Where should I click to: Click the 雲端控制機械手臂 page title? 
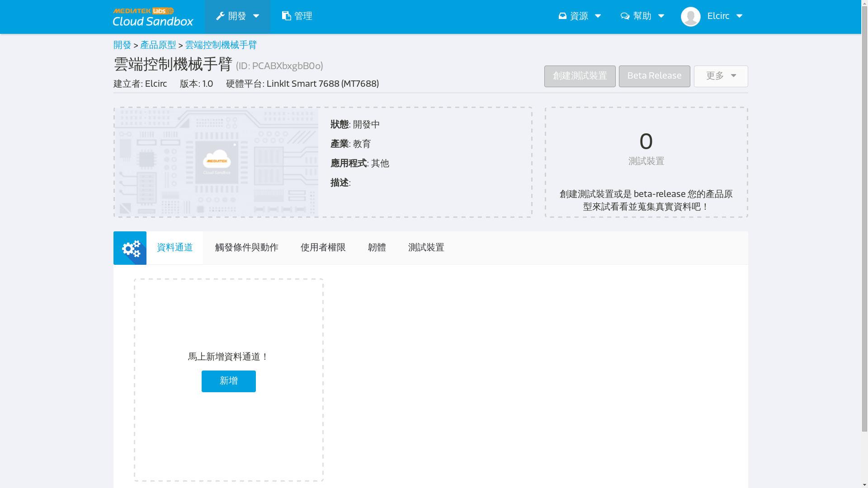[x=173, y=65]
